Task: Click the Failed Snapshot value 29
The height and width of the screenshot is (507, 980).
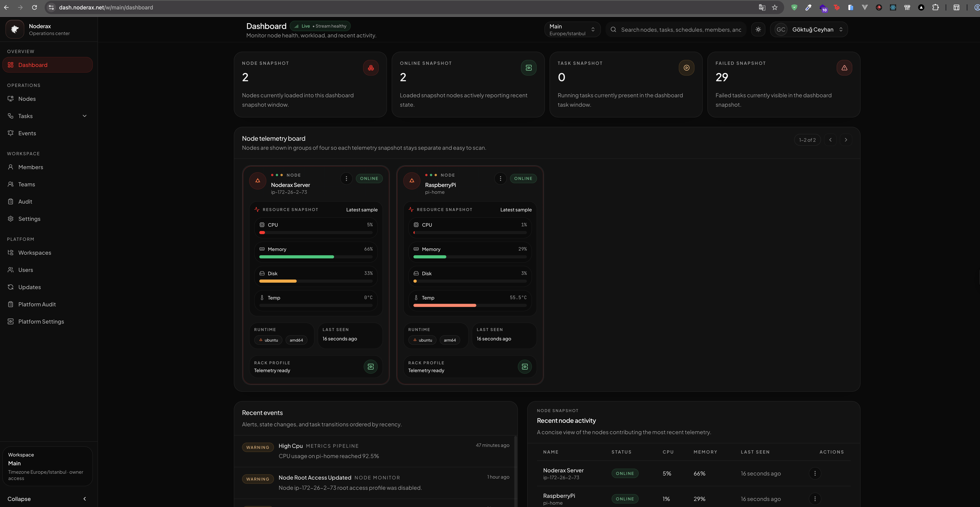Action: 722,77
